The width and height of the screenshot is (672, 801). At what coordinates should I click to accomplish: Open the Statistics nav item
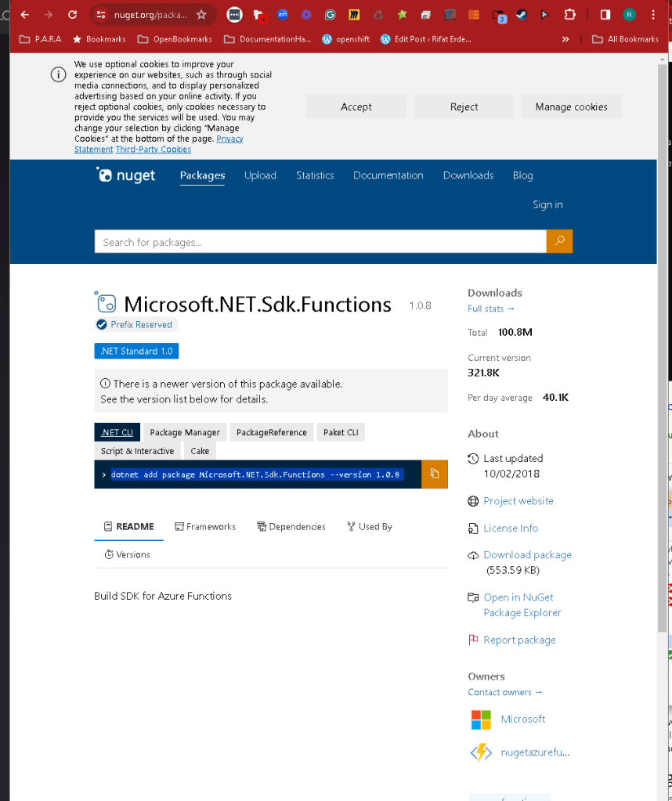pyautogui.click(x=315, y=175)
